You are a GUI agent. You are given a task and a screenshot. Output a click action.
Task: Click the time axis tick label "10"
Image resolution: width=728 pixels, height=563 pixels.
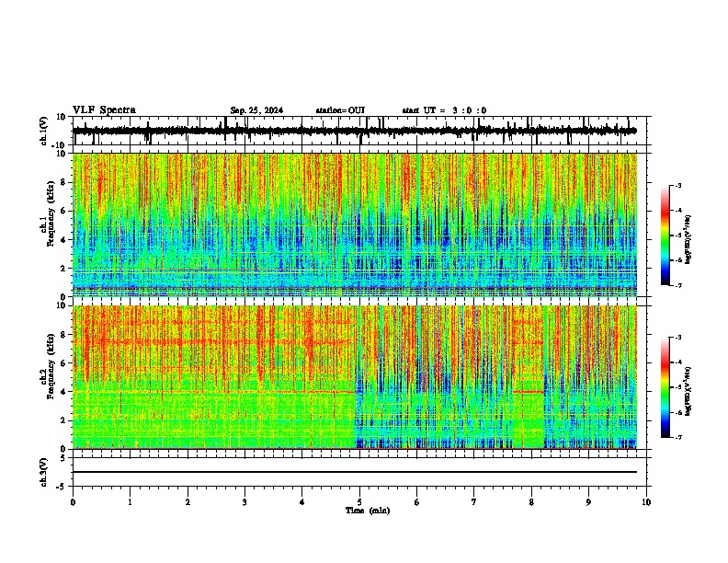tap(646, 502)
